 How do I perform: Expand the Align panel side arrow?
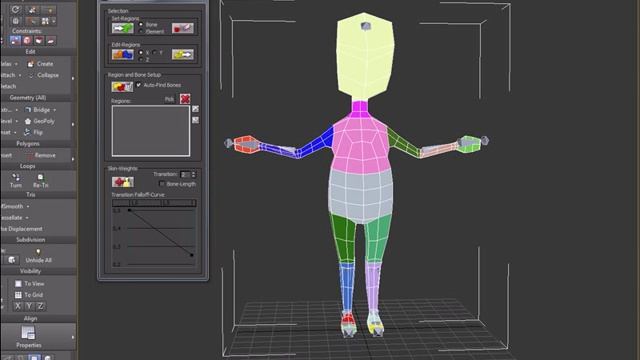coord(73,337)
